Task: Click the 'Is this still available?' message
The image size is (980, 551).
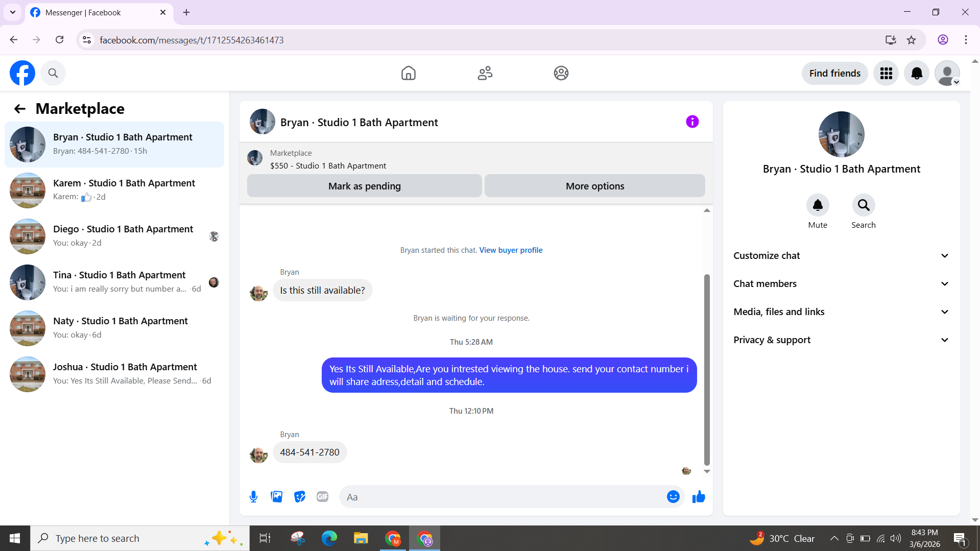Action: [322, 291]
